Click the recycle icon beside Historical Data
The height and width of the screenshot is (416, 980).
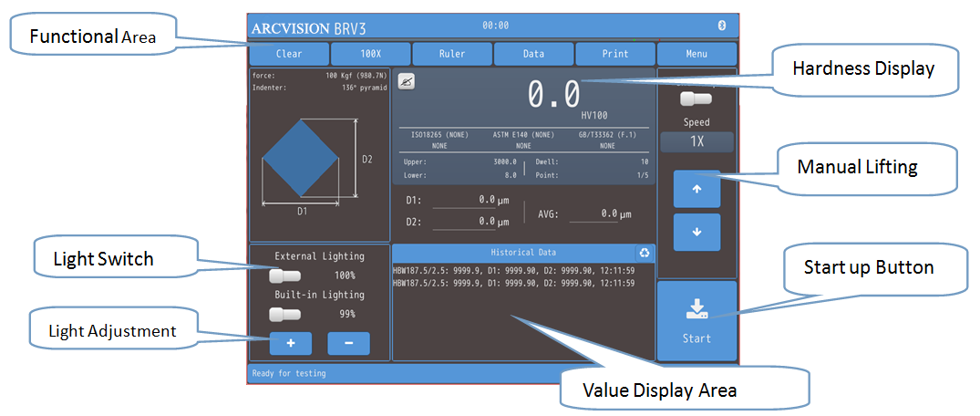point(645,254)
